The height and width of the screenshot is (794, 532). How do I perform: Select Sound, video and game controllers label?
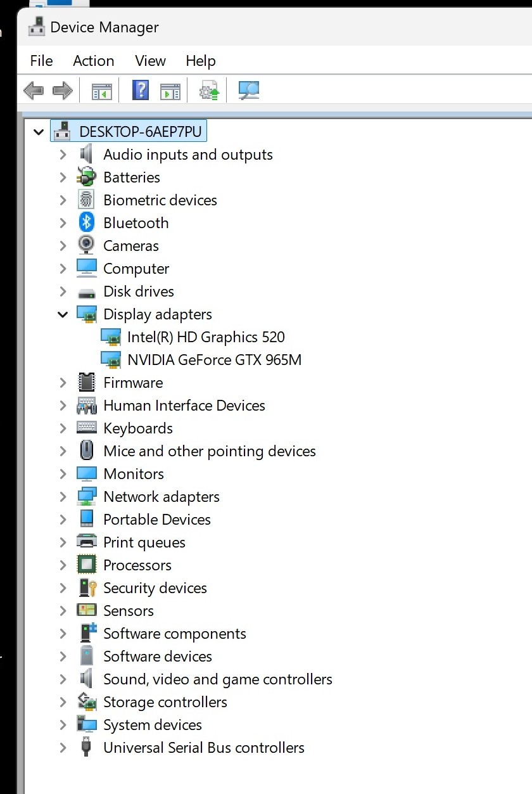click(218, 679)
